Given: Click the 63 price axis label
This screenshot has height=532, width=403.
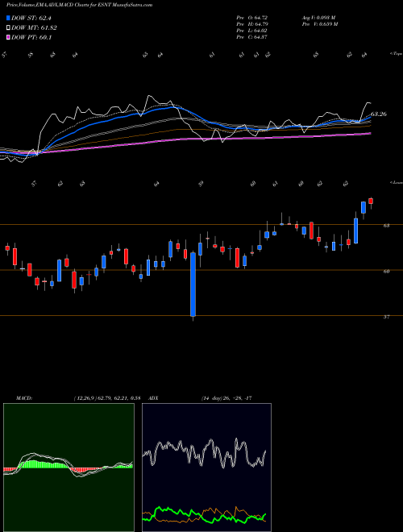Looking at the screenshot, I should [x=386, y=225].
